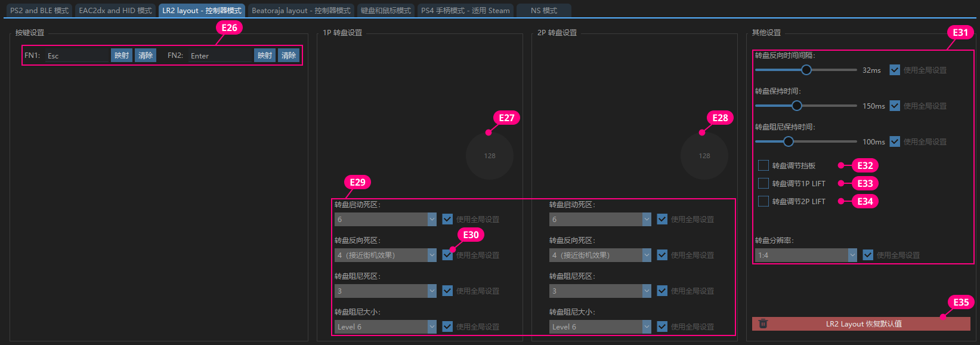This screenshot has height=345, width=980.
Task: Clear FN2 mapping with 清除 button
Action: tap(289, 56)
